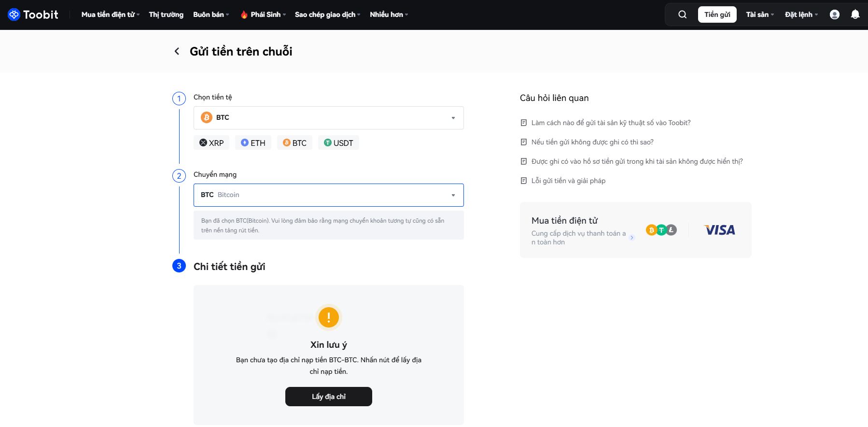Open the user profile avatar icon
Screen dimensions: 868x427
coord(834,14)
